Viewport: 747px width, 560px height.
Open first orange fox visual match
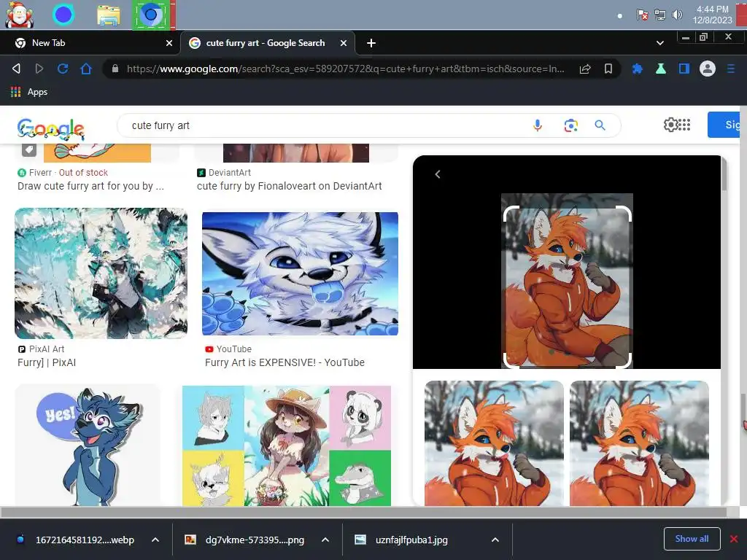[494, 443]
